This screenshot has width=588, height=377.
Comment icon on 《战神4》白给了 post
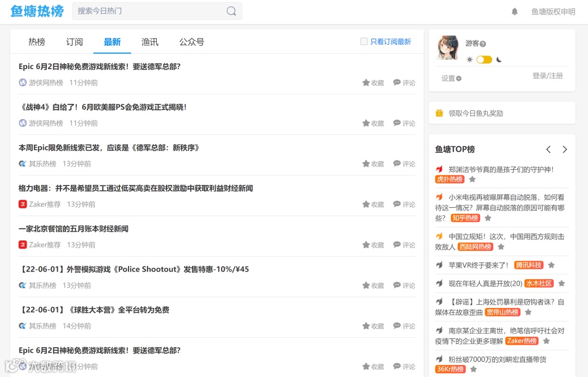[x=397, y=123]
